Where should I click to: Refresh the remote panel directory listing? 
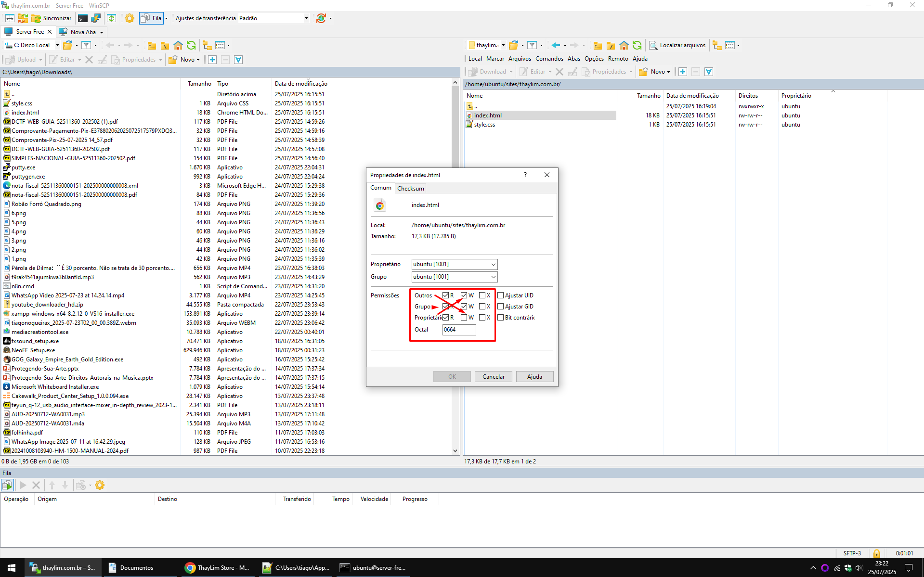637,45
